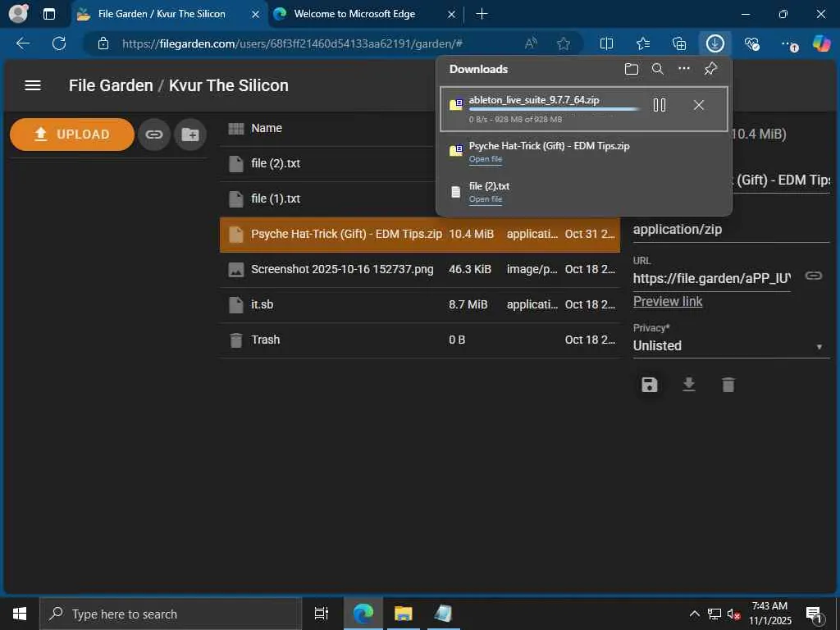This screenshot has height=630, width=840.
Task: Click the filegarden.com address bar
Action: [292, 44]
